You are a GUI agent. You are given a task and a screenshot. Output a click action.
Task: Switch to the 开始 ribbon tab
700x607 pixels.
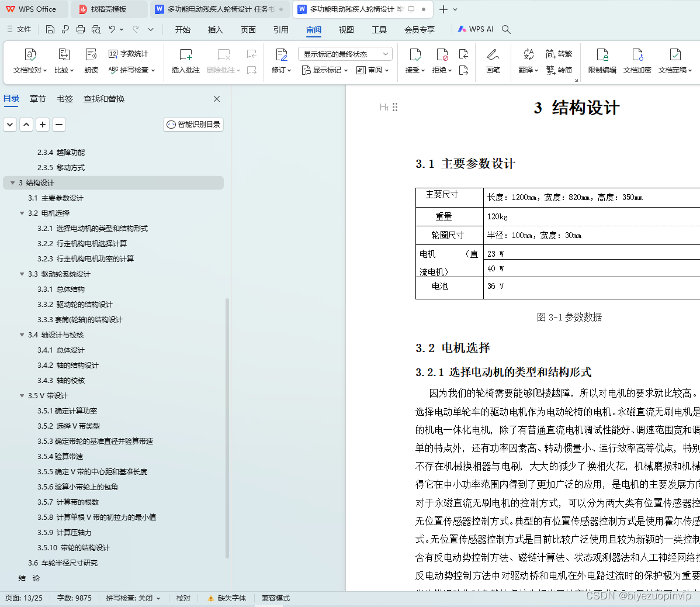[x=182, y=29]
